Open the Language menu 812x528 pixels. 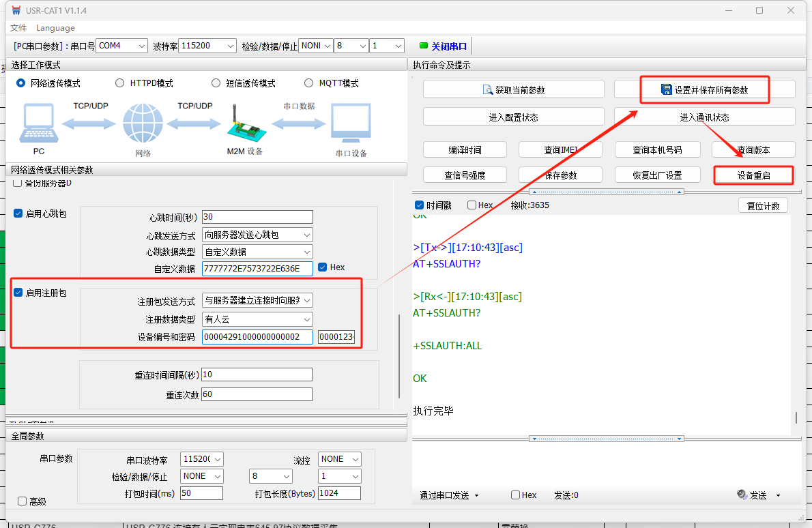(55, 28)
